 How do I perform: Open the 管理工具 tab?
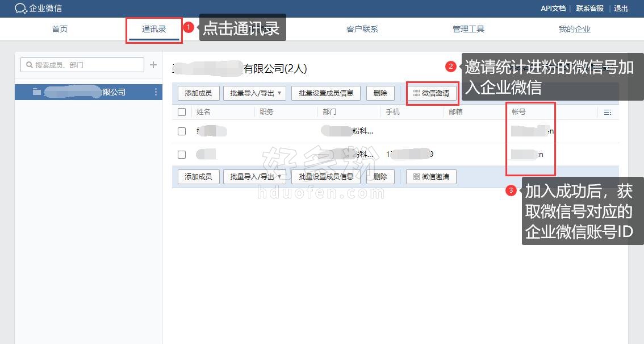pyautogui.click(x=468, y=29)
